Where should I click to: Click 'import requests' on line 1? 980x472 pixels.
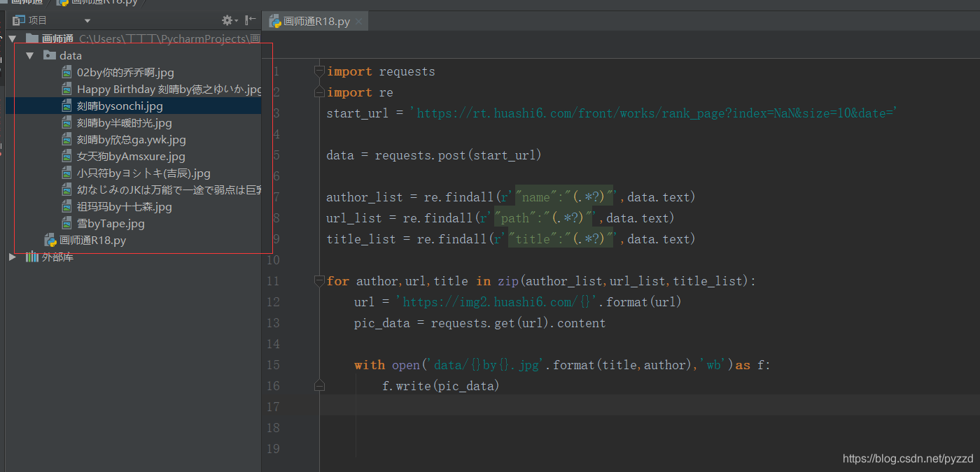[x=381, y=71]
